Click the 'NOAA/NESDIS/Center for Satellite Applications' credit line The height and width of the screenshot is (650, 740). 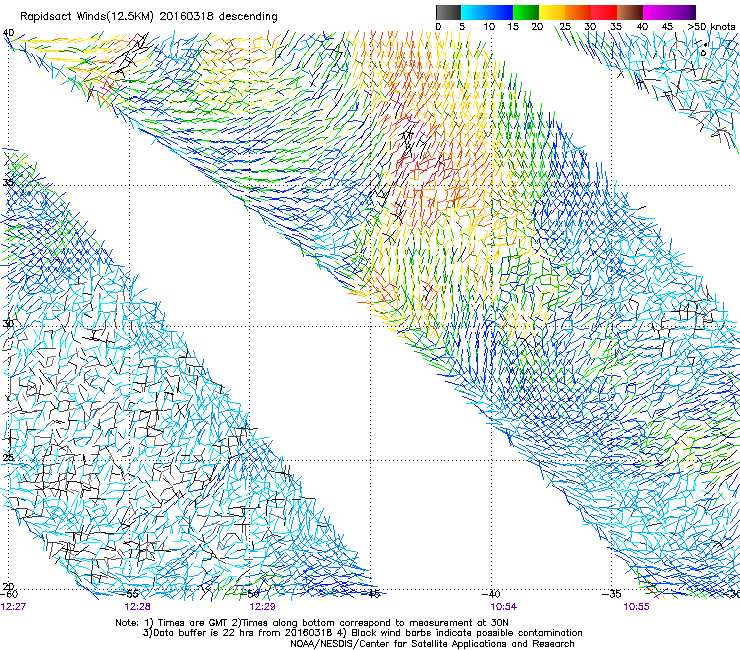432,644
